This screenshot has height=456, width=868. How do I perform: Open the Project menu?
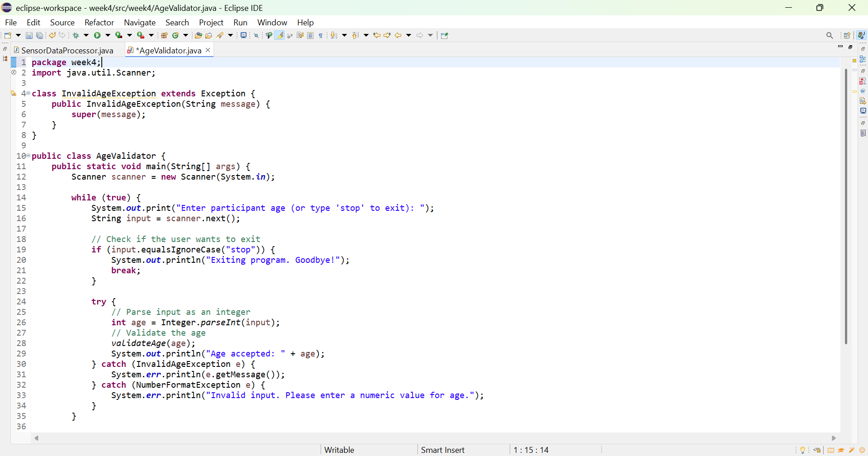211,23
